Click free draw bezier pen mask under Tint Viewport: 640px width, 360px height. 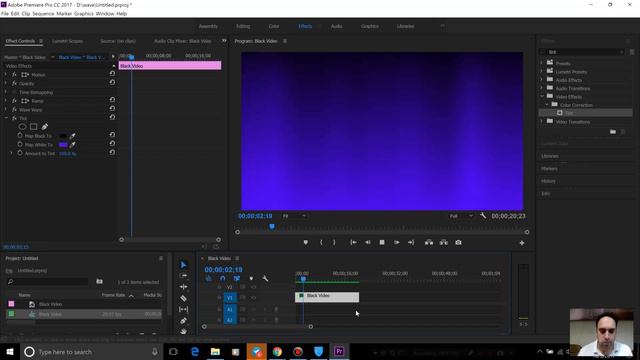coord(44,127)
